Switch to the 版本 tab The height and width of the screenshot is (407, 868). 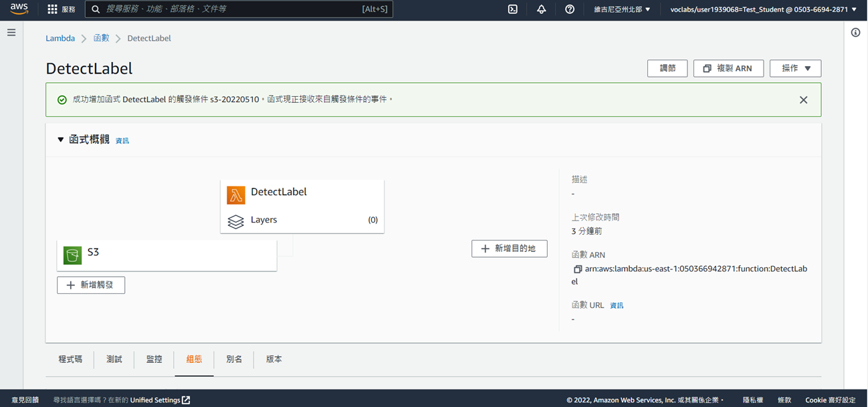point(274,359)
